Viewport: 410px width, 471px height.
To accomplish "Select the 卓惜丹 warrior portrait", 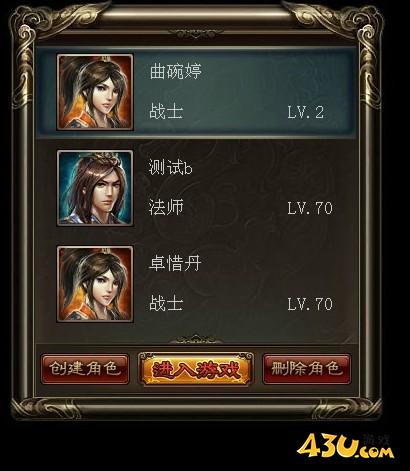I will (x=95, y=284).
